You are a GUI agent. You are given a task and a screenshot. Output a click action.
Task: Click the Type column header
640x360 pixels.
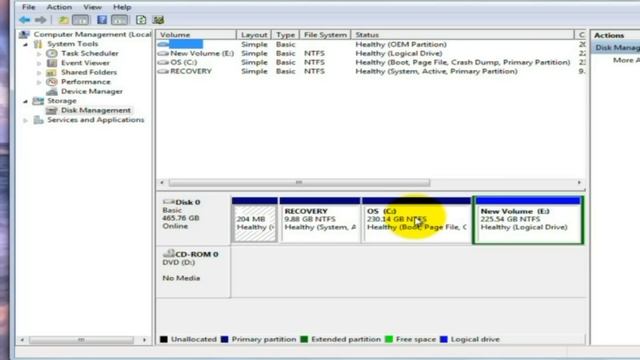285,35
